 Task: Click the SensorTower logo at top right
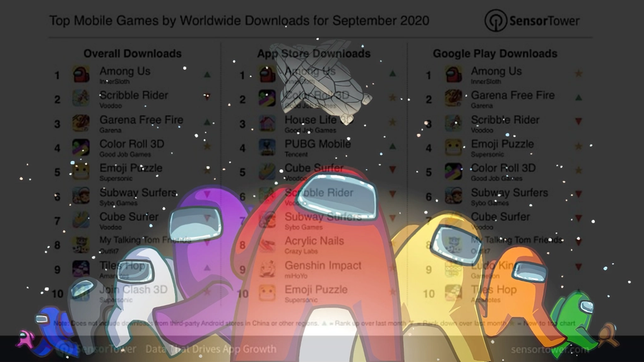[x=532, y=21]
